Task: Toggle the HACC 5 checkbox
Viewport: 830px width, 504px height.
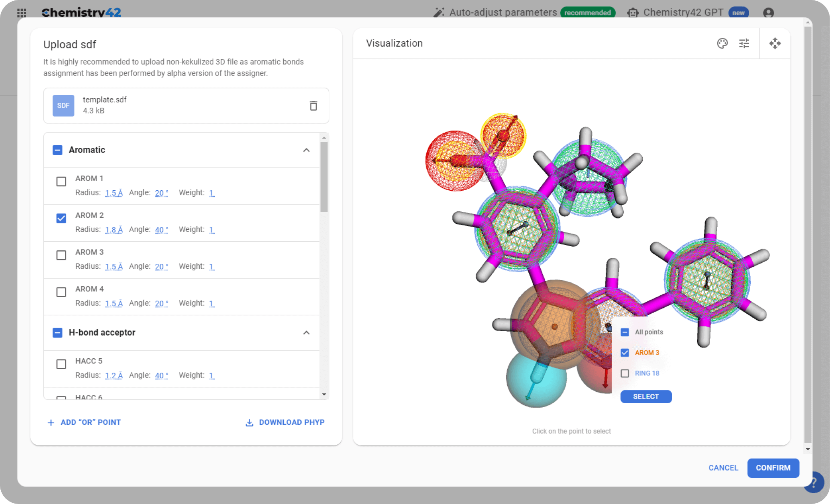Action: coord(61,364)
